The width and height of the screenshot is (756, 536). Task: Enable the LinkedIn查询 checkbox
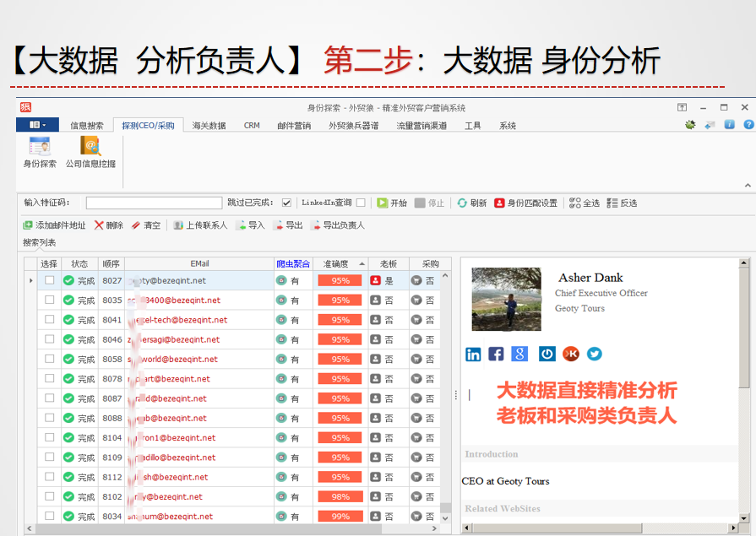(361, 203)
